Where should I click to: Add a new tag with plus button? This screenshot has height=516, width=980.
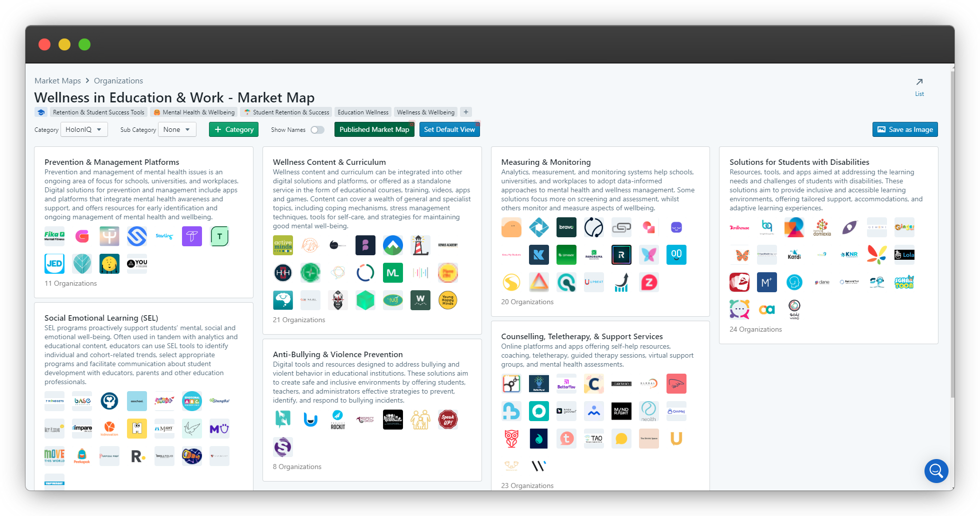click(x=466, y=112)
